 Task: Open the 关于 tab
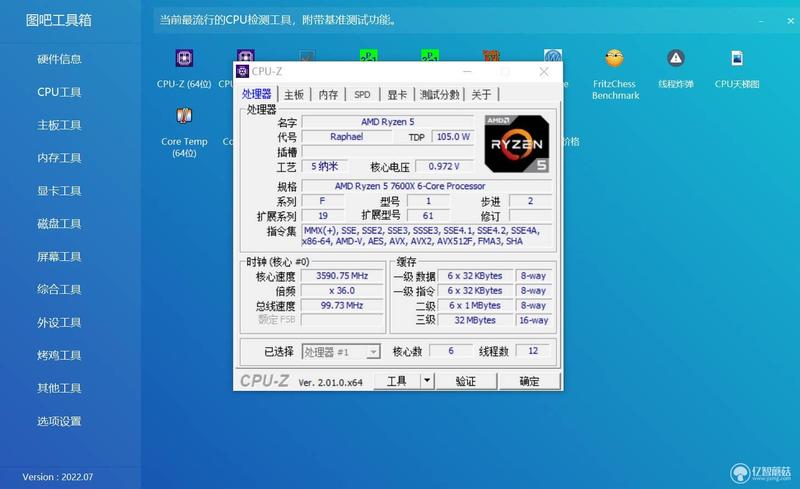point(481,94)
